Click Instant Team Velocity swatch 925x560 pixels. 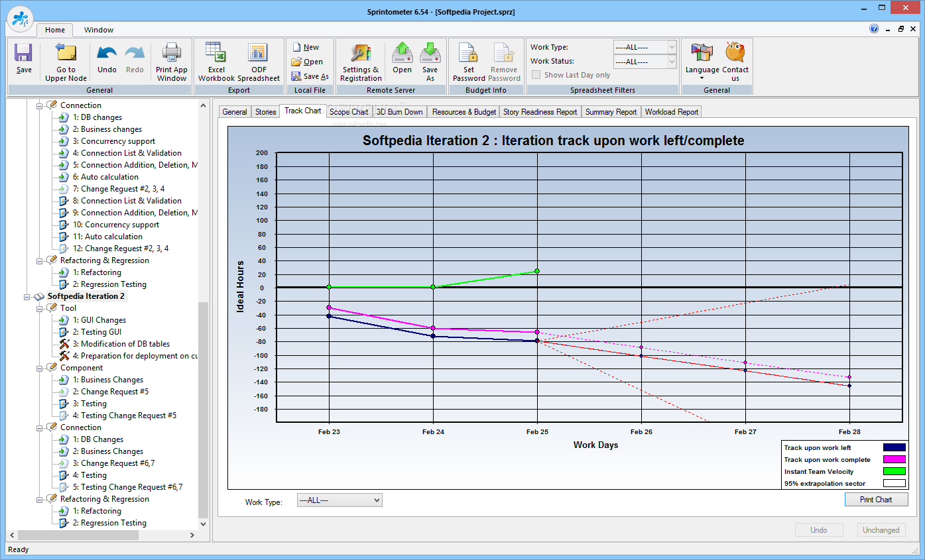894,472
